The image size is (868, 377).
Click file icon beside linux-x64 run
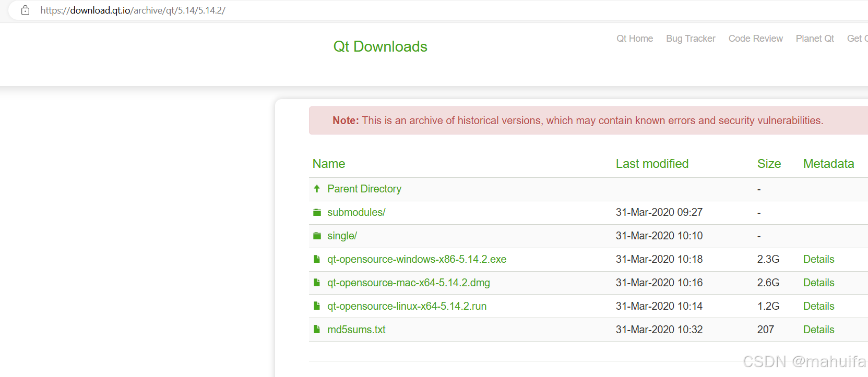(317, 306)
